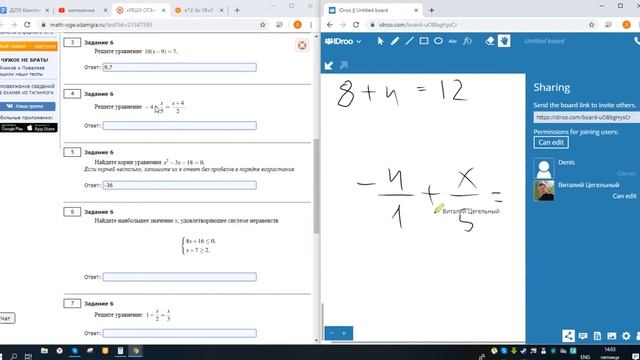Click Can edit next to Виталий Цегельный
This screenshot has width=640, height=360.
(624, 196)
